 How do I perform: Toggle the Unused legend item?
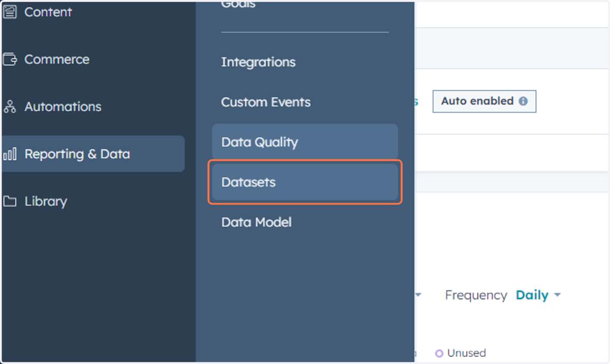tap(461, 353)
